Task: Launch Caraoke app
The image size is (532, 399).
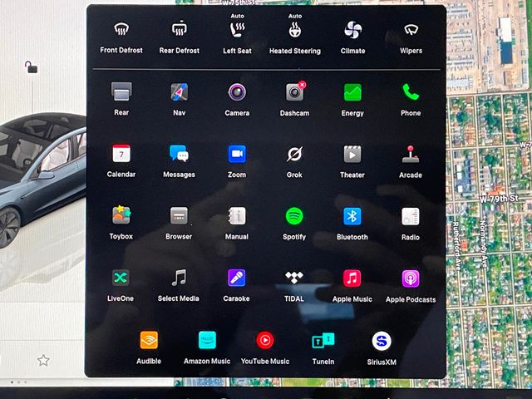Action: click(x=237, y=278)
